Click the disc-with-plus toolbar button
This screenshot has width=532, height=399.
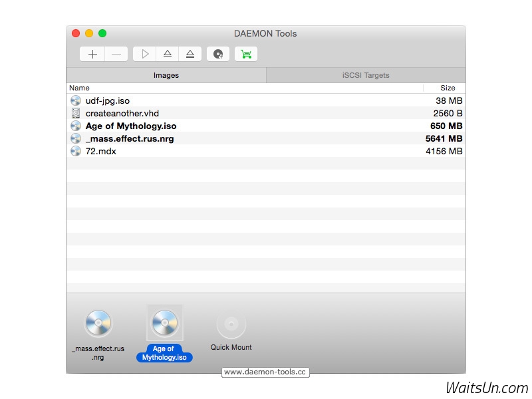(218, 54)
